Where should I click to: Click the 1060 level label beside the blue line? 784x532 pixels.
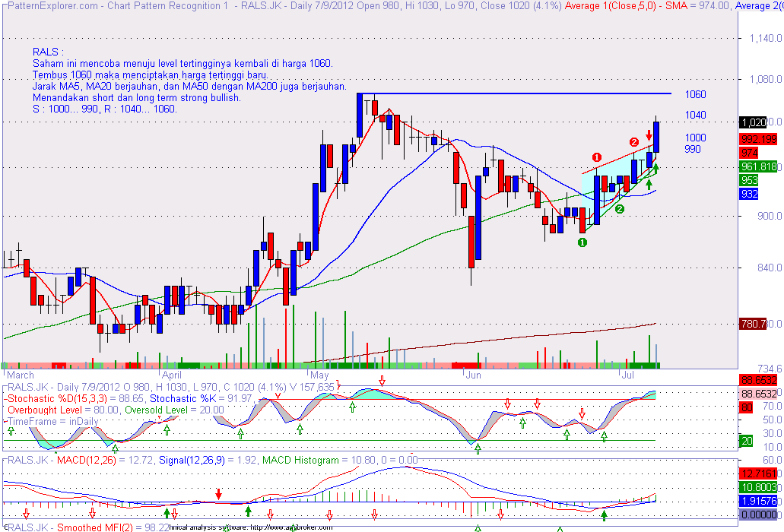coord(695,94)
